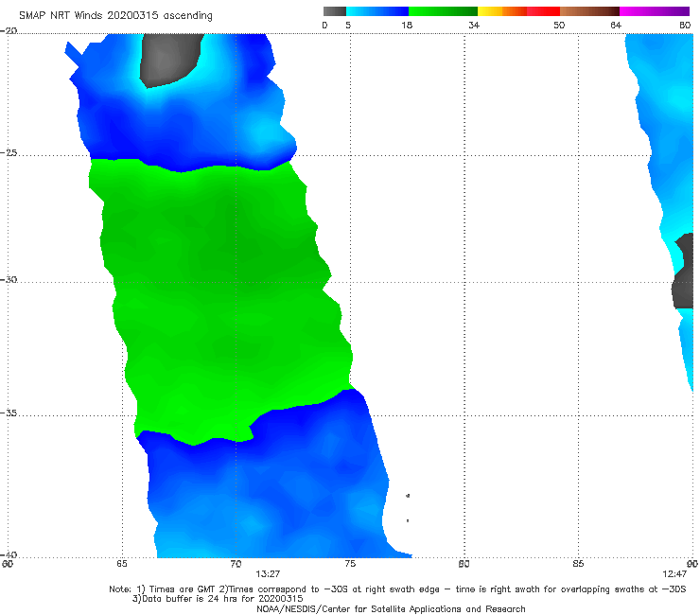700x615 pixels.
Task: Select the magenta segment of the color bar
Action: [x=655, y=11]
